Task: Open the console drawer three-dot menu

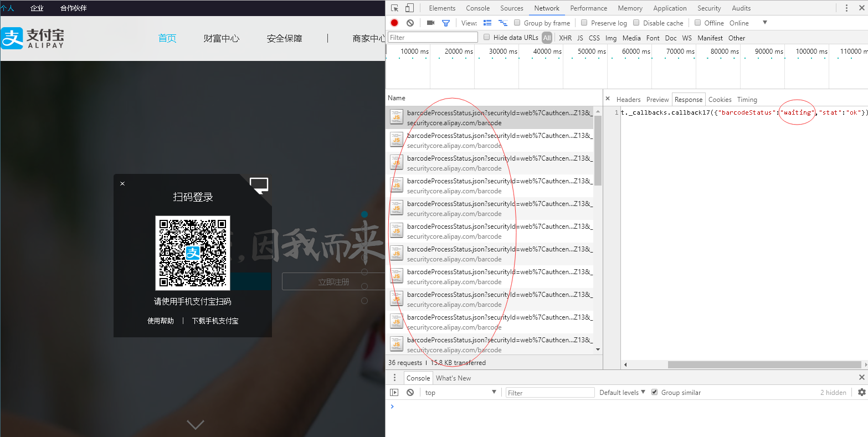Action: (394, 378)
